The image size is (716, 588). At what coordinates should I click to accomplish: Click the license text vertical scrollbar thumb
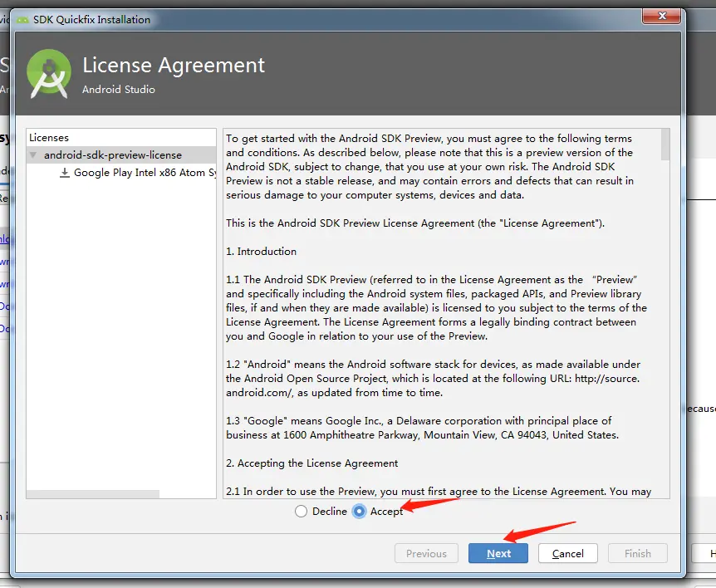(x=665, y=145)
